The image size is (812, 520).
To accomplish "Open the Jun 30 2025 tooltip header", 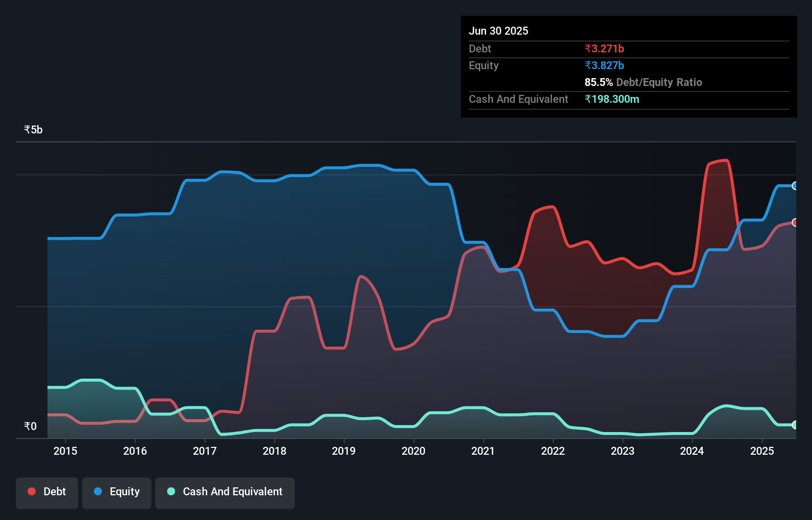I will 498,31.
